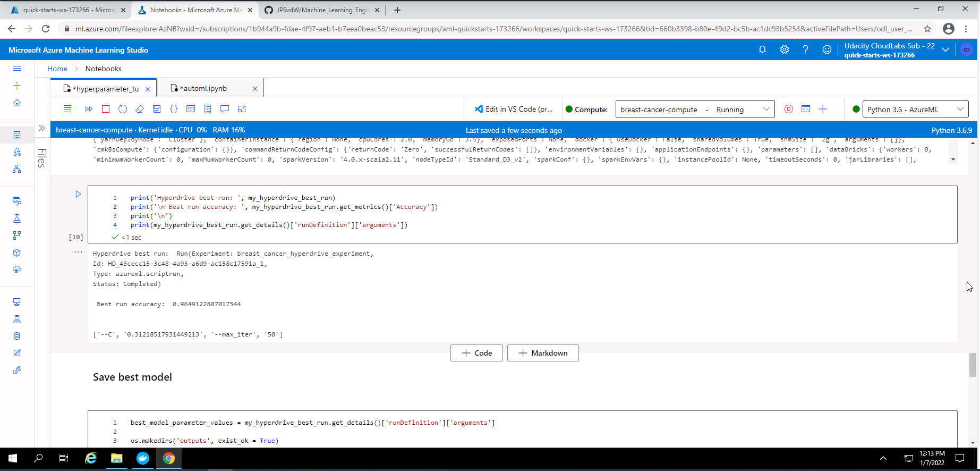
Task: Open Designer in left sidebar
Action: [x=17, y=169]
